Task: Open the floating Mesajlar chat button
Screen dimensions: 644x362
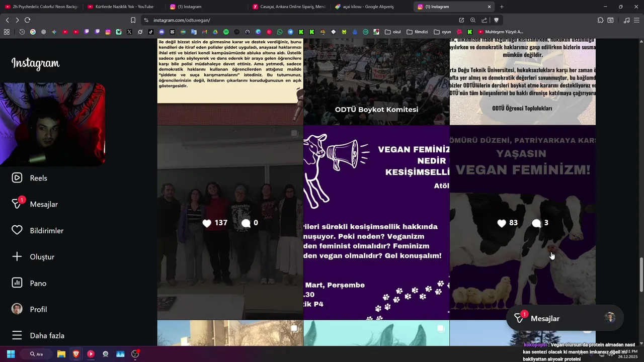Action: pos(565,318)
